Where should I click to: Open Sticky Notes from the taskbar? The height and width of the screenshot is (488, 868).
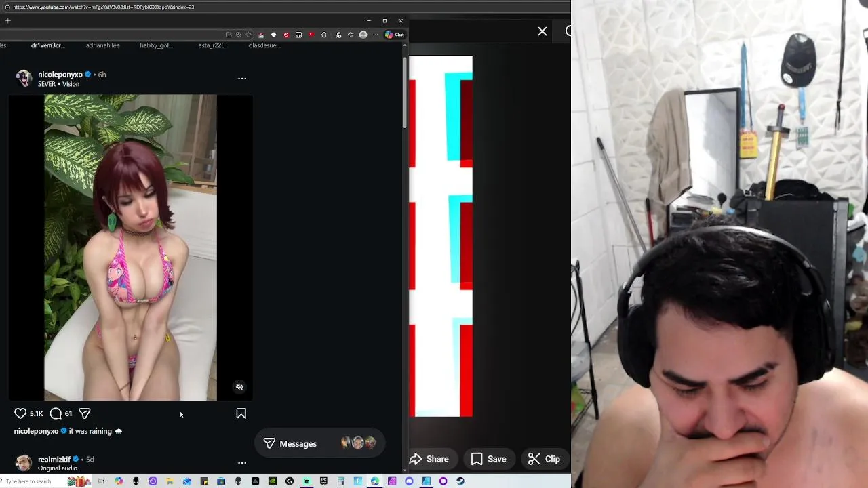[x=203, y=481]
